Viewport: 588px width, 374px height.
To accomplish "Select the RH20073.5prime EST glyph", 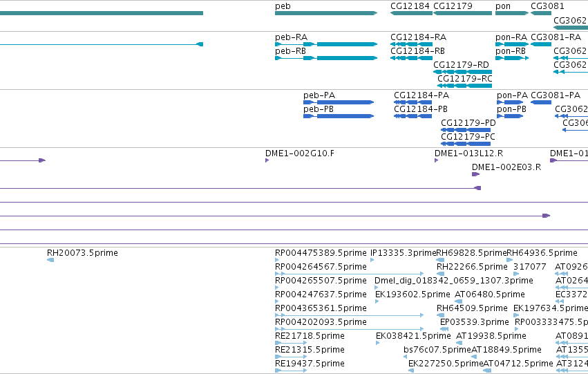I will (x=50, y=260).
